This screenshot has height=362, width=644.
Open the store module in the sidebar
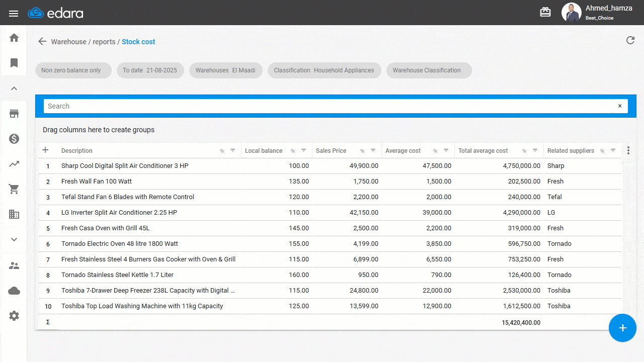pos(14,114)
